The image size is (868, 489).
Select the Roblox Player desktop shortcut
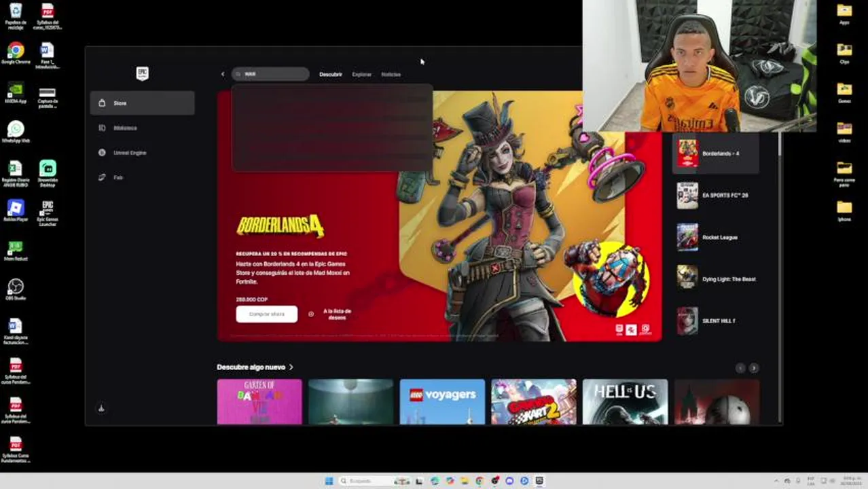pos(16,211)
